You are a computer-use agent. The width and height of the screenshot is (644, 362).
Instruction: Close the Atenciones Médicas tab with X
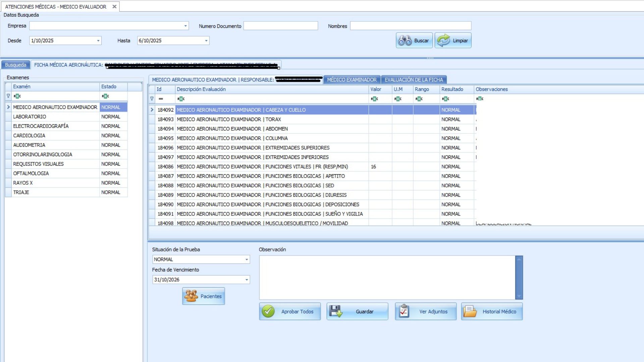pos(114,6)
